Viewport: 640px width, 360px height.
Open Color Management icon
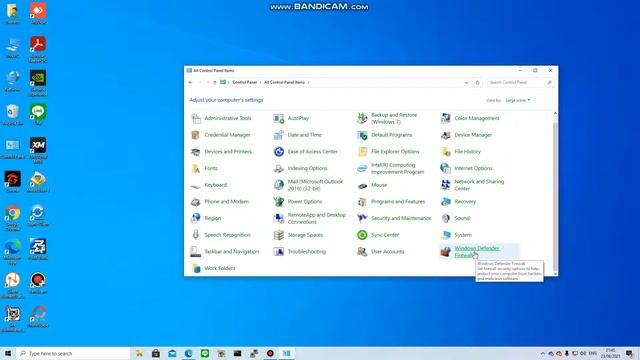446,118
